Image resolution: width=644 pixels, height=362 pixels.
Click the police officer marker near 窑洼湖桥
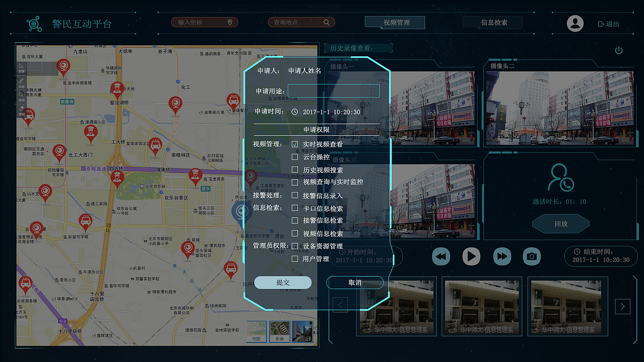coord(116,91)
